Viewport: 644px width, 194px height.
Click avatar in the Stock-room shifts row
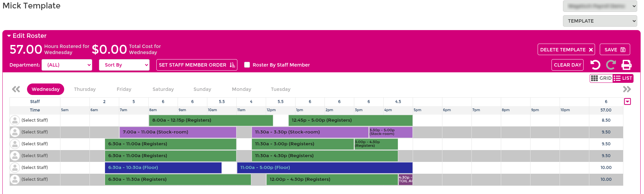(15, 132)
